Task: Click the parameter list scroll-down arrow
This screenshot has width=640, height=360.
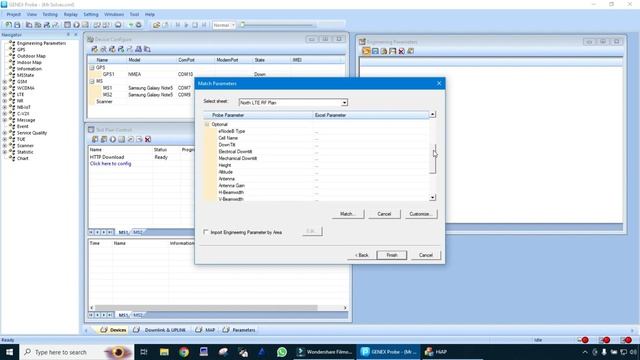Action: [x=432, y=198]
